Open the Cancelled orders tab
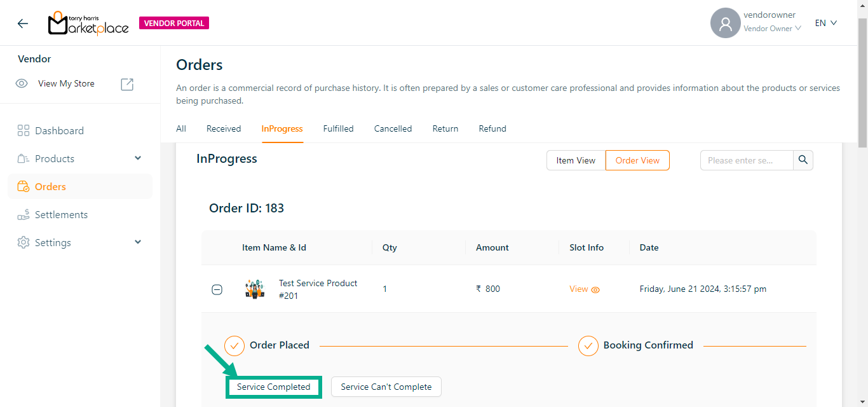 (393, 128)
